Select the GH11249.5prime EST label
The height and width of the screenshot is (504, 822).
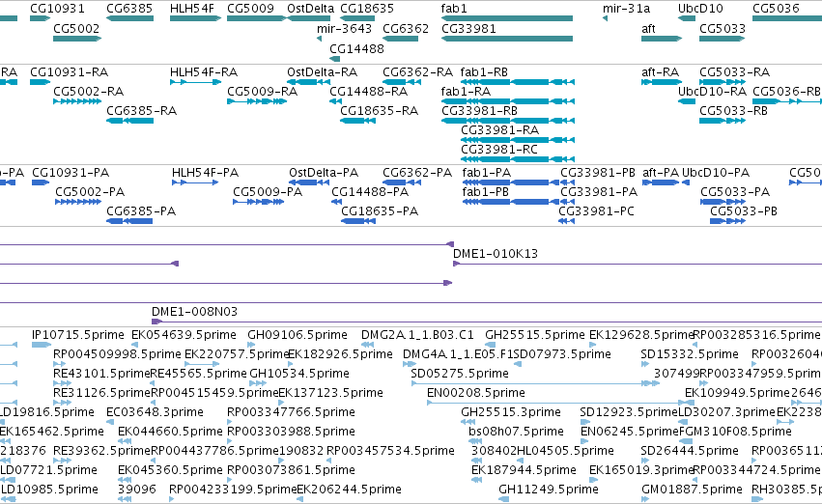point(549,490)
